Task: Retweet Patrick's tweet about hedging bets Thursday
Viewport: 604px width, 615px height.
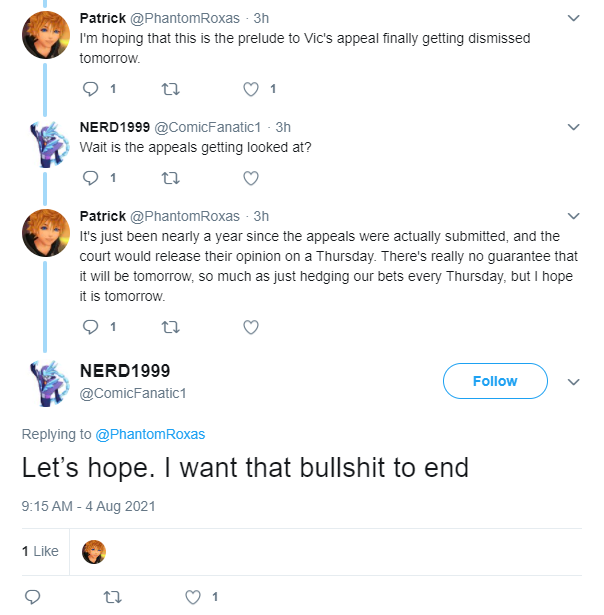Action: click(x=171, y=327)
